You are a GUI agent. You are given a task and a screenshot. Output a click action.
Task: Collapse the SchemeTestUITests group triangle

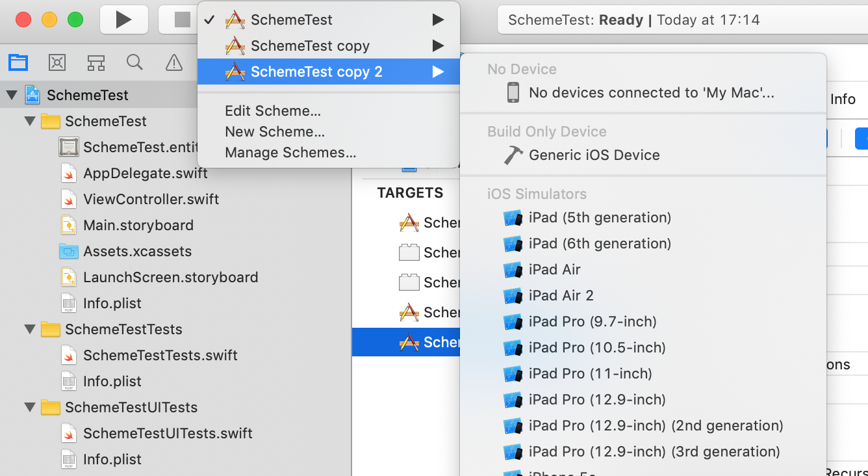[x=30, y=407]
